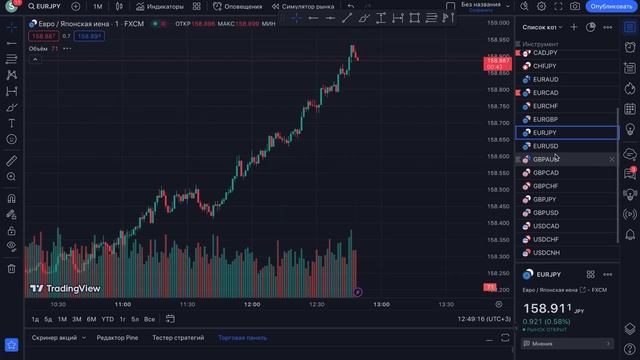Open the Strategy Tester tab
640x360 pixels.
(x=178, y=338)
